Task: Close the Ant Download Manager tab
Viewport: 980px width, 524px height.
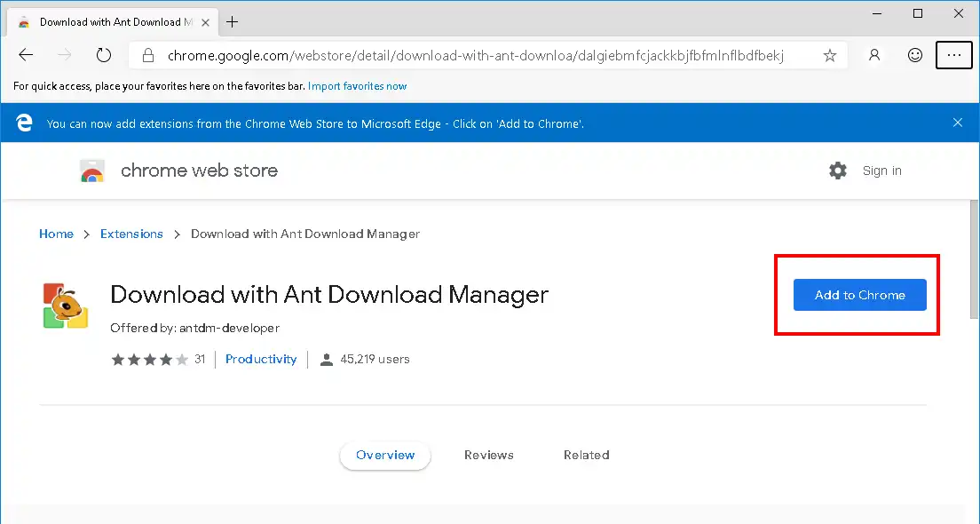Action: coord(205,22)
